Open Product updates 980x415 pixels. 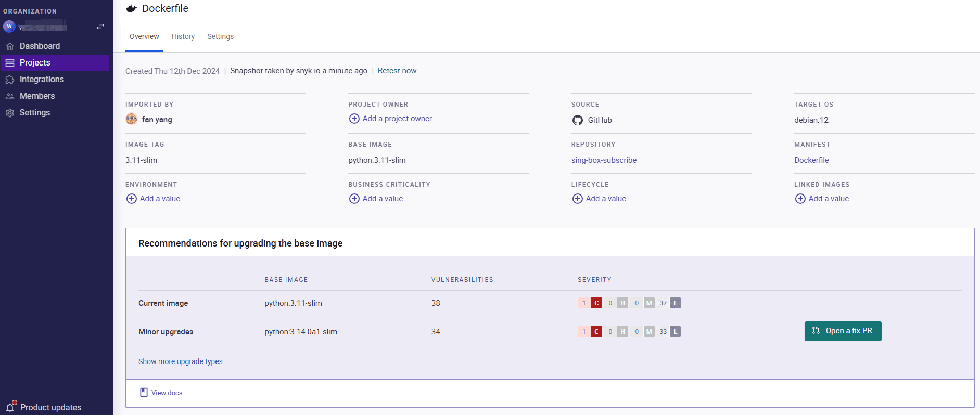coord(50,407)
